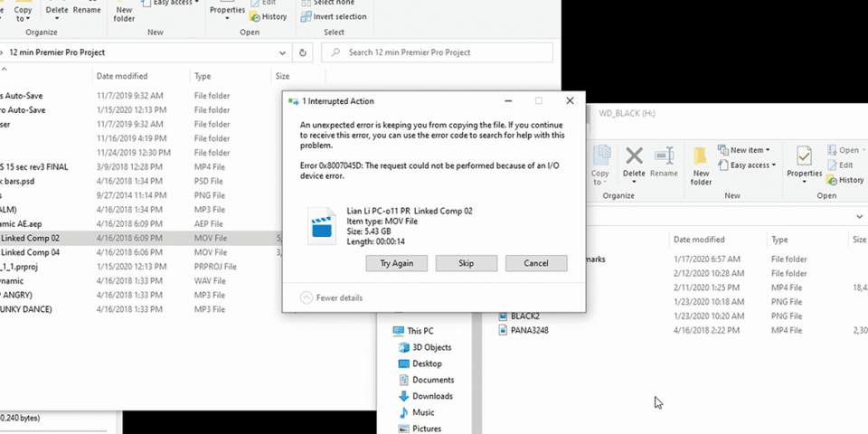Click the Delete X icon in WD_BLACK window
This screenshot has height=434, width=868.
click(x=635, y=156)
